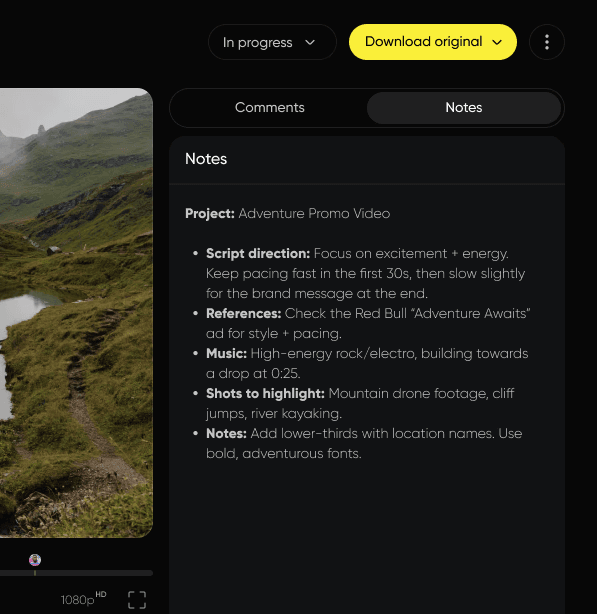This screenshot has width=597, height=614.
Task: Click the Notes panel heading
Action: tap(206, 159)
